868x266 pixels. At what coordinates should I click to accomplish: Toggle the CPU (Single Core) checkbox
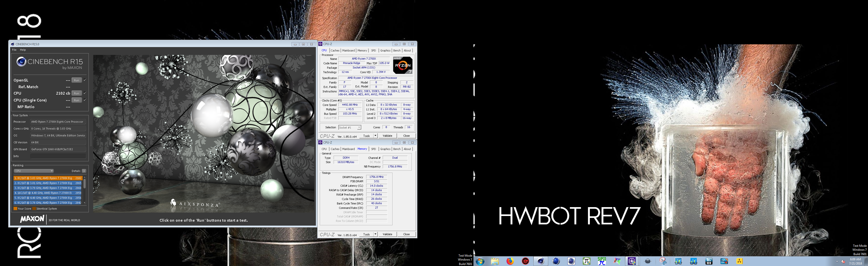coord(85,100)
